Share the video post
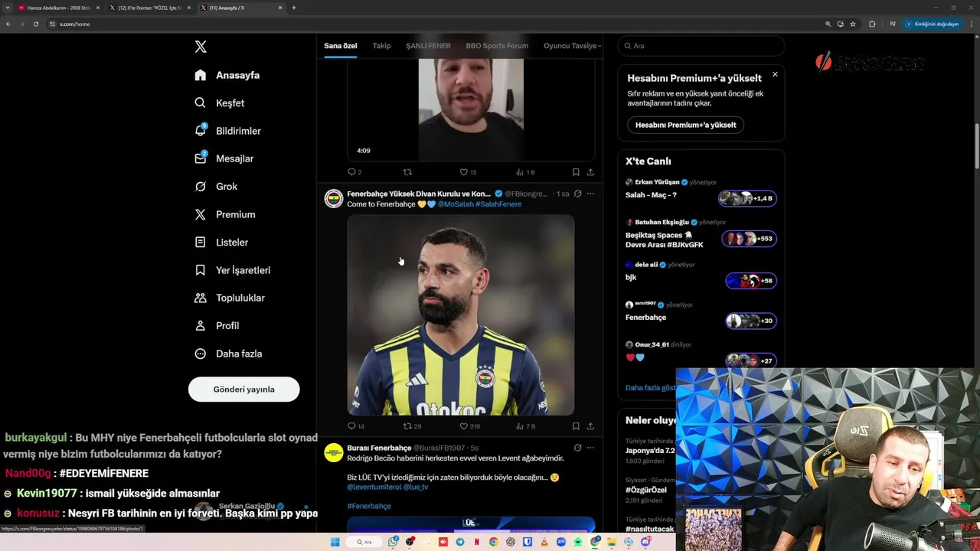The image size is (980, 551). 590,172
